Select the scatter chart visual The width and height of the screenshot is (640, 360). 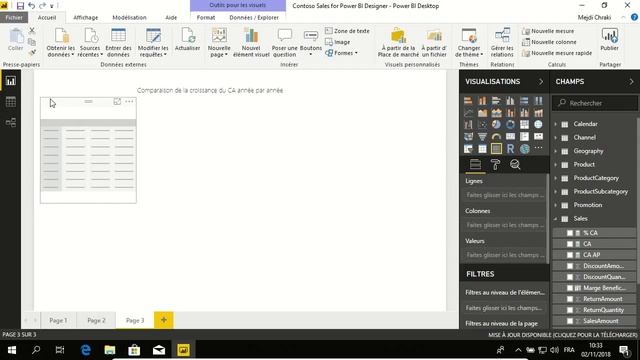pyautogui.click(x=482, y=124)
